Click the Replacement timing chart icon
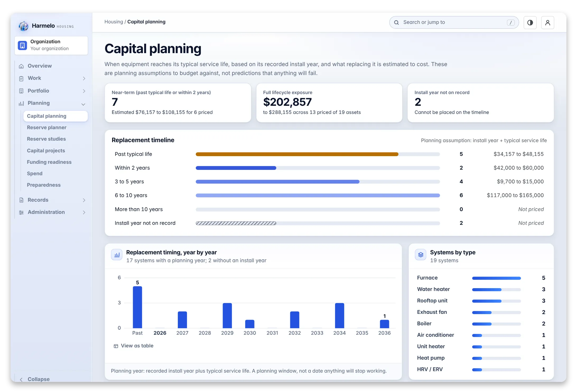577x392 pixels. point(117,255)
